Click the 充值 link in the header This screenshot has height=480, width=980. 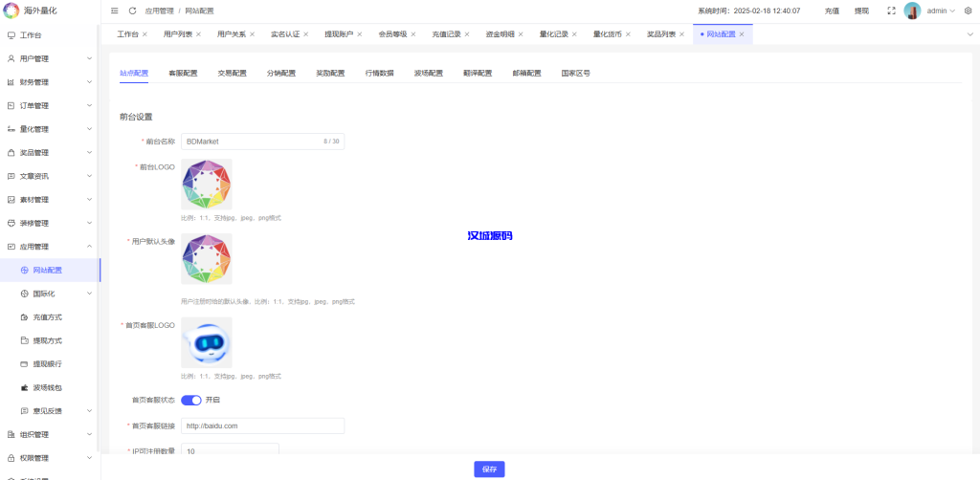(x=832, y=11)
